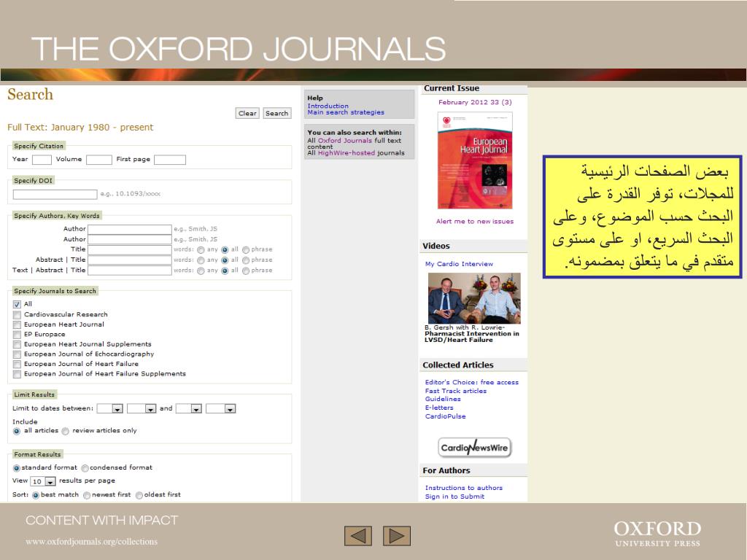747x560 pixels.
Task: Play the My Cardio Interview video thumbnail
Action: [474, 298]
